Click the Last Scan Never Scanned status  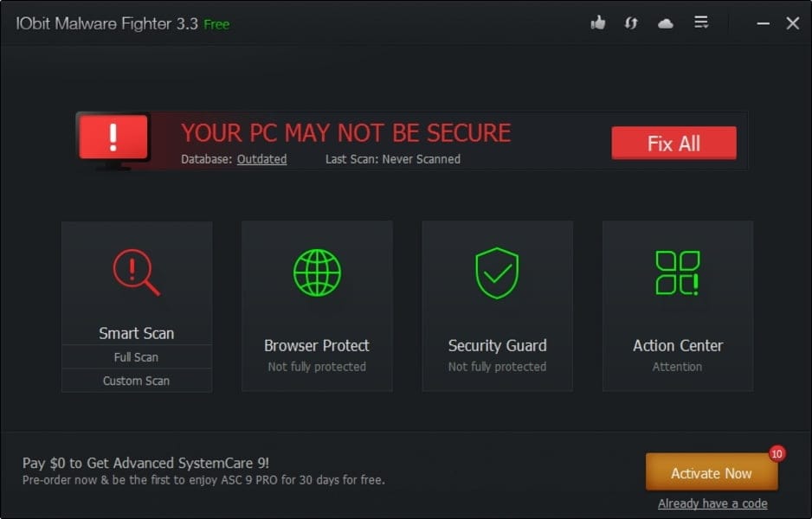click(393, 159)
